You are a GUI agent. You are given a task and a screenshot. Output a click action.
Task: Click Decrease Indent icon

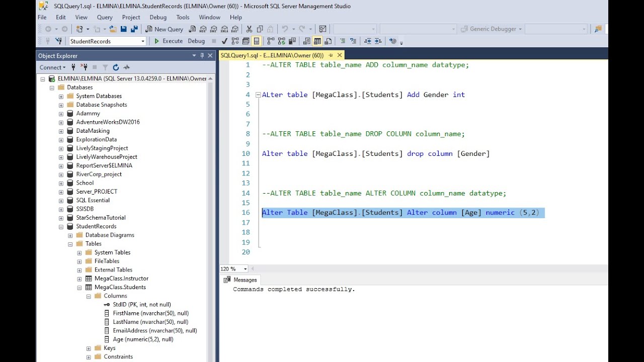pos(368,41)
